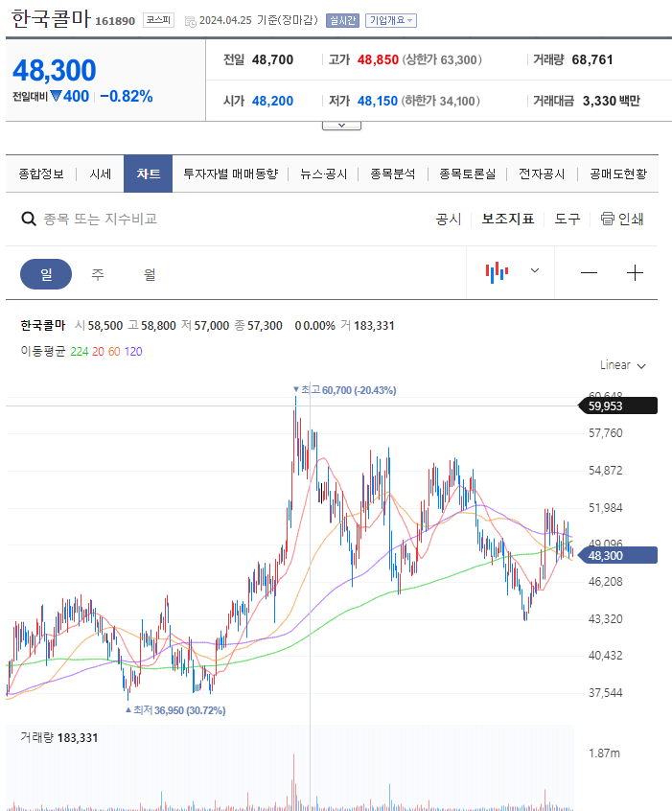Image resolution: width=672 pixels, height=811 pixels.
Task: Click the 59,953 crosshair price tag
Action: (x=616, y=406)
